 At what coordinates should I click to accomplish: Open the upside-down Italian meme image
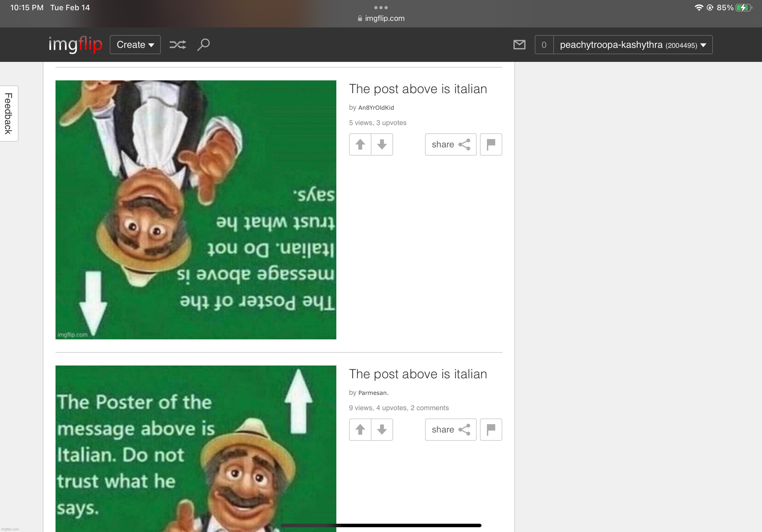point(196,210)
